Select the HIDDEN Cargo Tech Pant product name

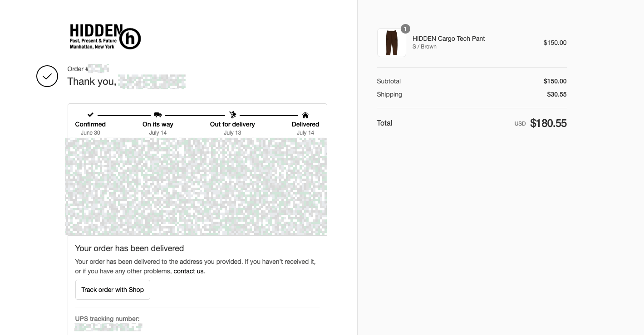pos(448,39)
